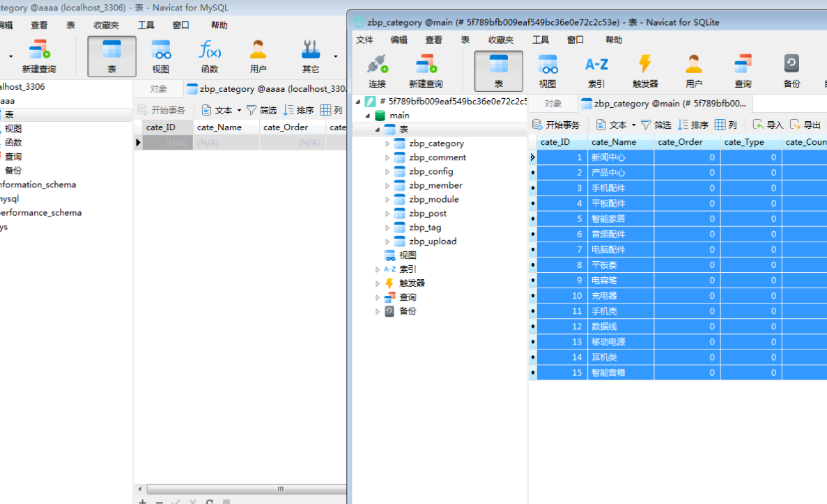Switch to the 对象 tab in the SQLite window

pos(552,104)
